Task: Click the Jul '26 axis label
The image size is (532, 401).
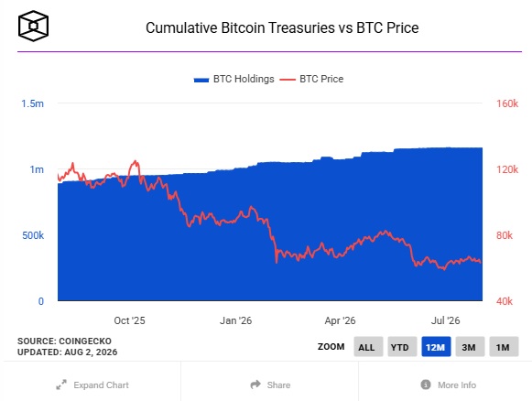Action: click(x=445, y=320)
